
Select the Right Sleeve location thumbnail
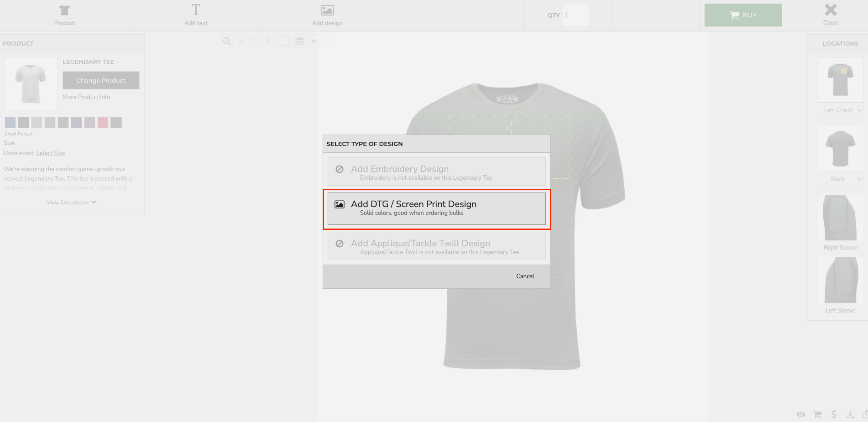click(x=840, y=218)
